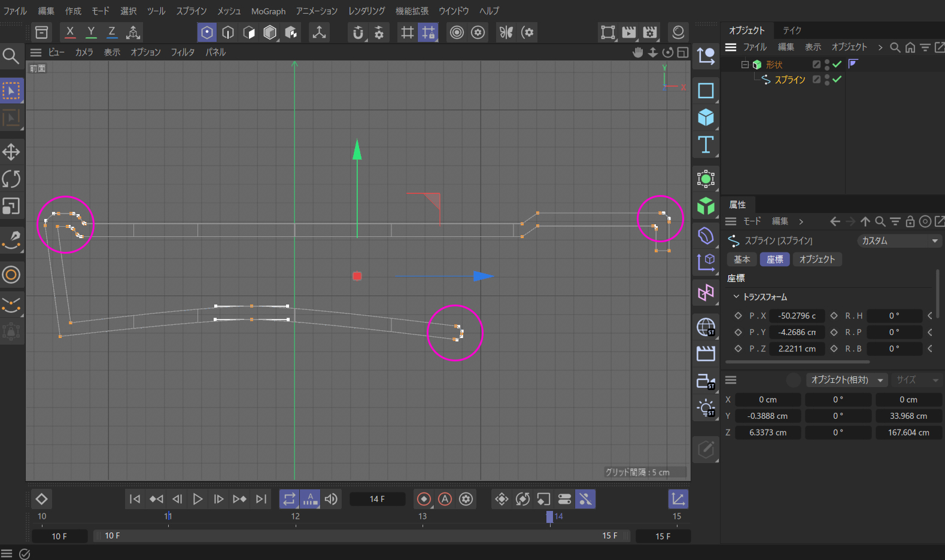Add a Cube primitive from side palette
945x560 pixels.
coord(706,117)
